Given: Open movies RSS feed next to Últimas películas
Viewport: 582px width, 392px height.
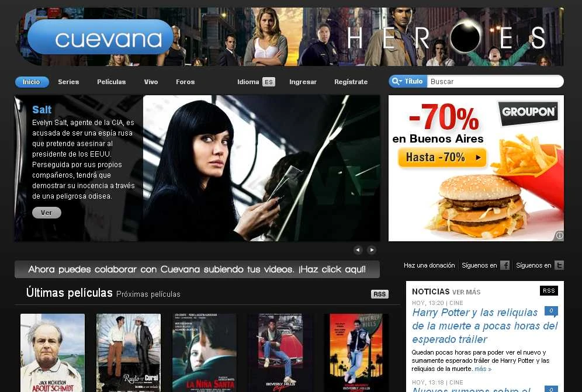Looking at the screenshot, I should 380,294.
